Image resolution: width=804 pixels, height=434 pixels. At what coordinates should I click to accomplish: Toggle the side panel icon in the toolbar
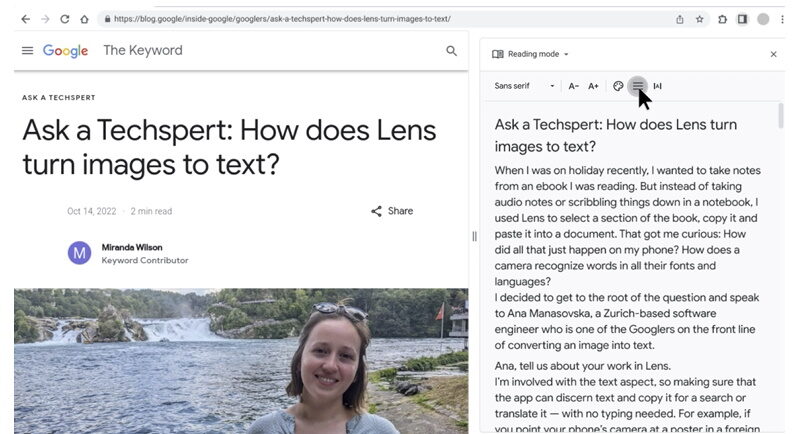coord(742,19)
